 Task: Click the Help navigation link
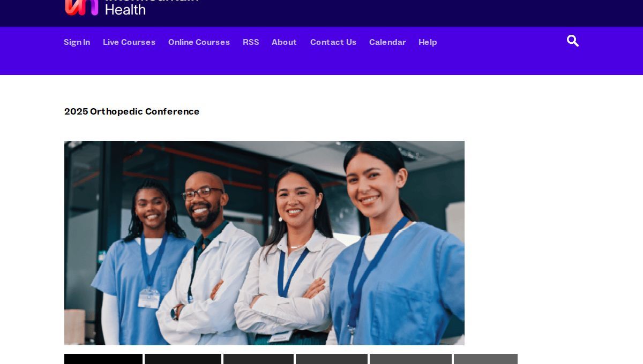click(x=428, y=42)
